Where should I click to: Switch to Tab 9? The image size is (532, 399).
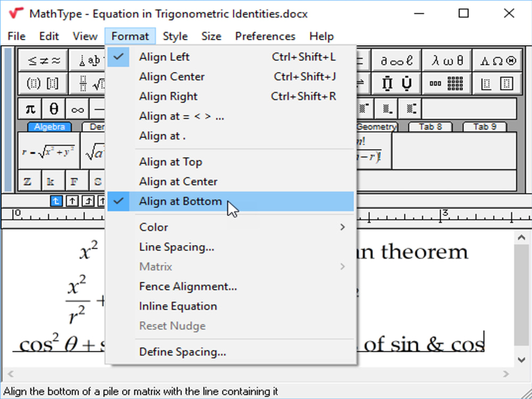[485, 127]
